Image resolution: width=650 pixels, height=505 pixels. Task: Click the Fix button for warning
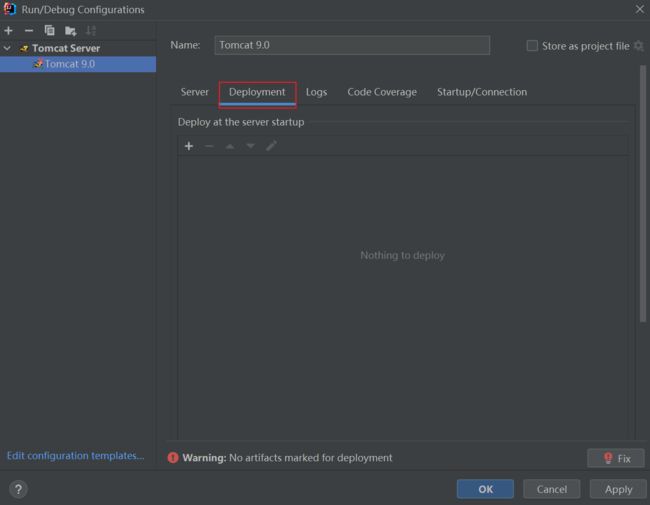[x=616, y=458]
